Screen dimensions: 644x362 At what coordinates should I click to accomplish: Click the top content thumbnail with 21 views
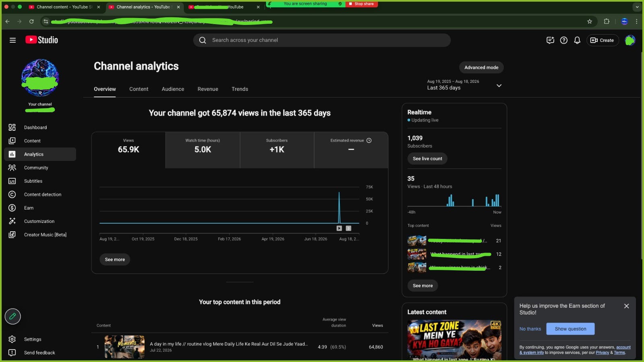click(417, 241)
